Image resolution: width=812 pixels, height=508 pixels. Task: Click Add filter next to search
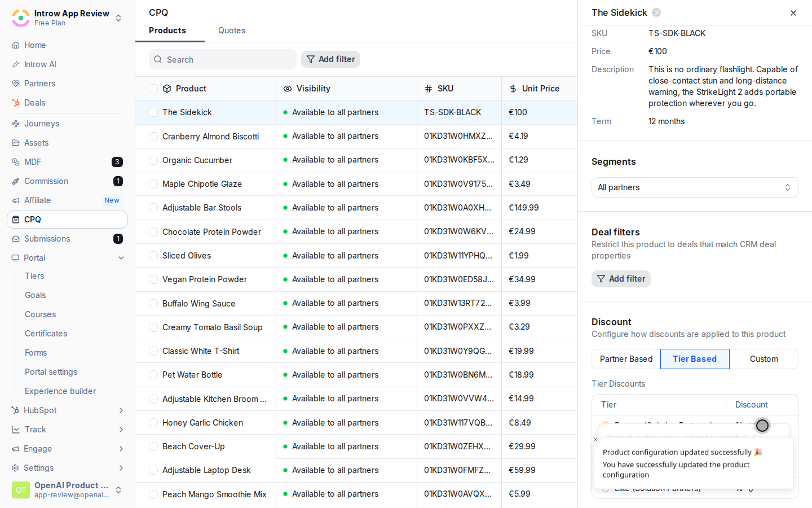[x=330, y=59]
